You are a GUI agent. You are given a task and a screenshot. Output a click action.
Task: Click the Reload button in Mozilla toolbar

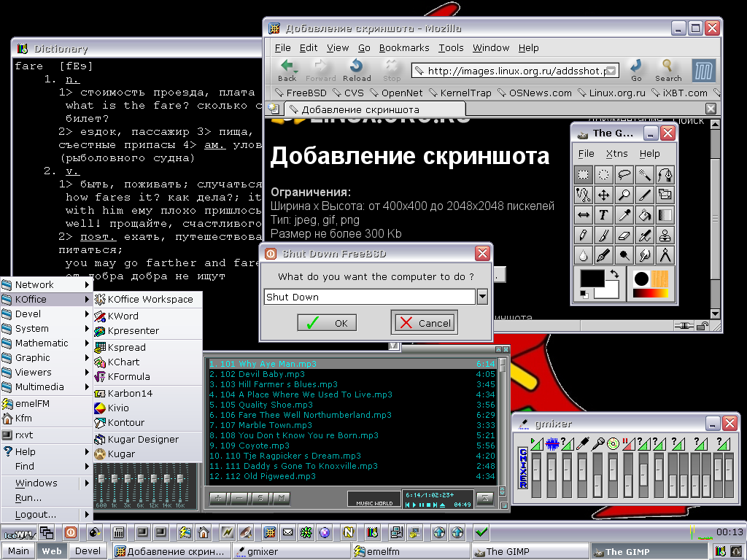tap(357, 71)
